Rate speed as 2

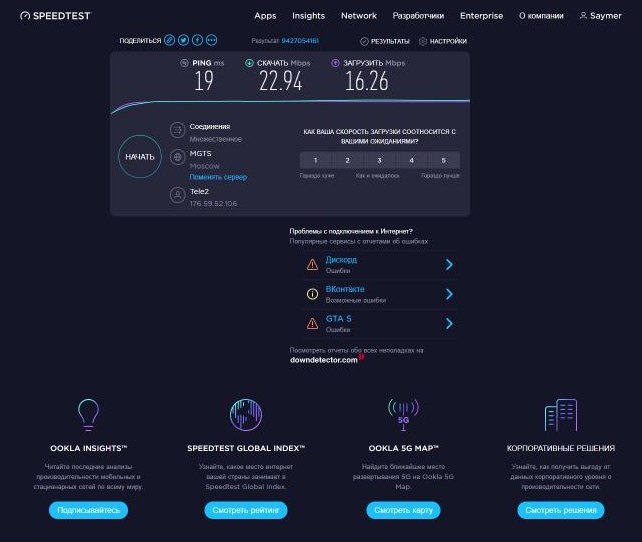(x=348, y=160)
